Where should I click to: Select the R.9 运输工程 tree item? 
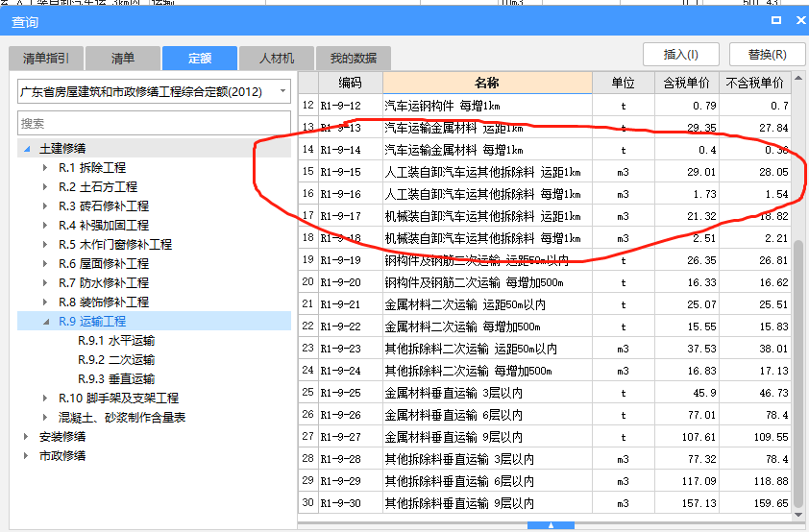point(92,321)
